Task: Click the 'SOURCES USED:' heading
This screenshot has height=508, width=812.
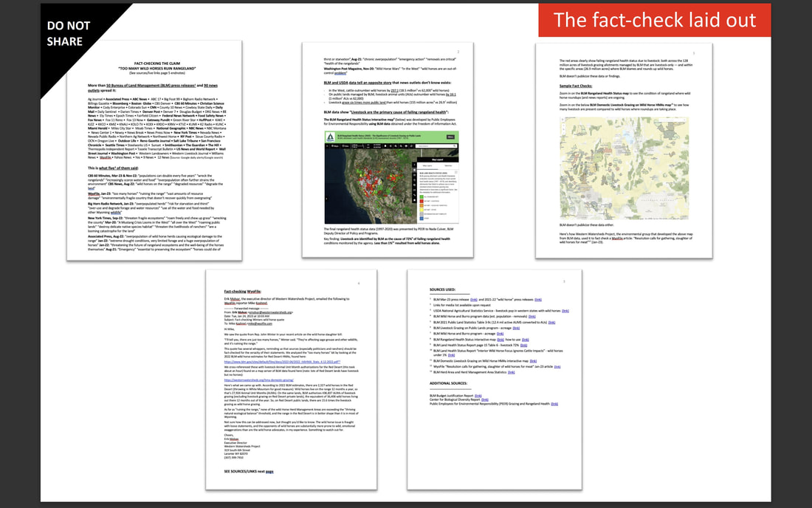Action: [x=442, y=290]
